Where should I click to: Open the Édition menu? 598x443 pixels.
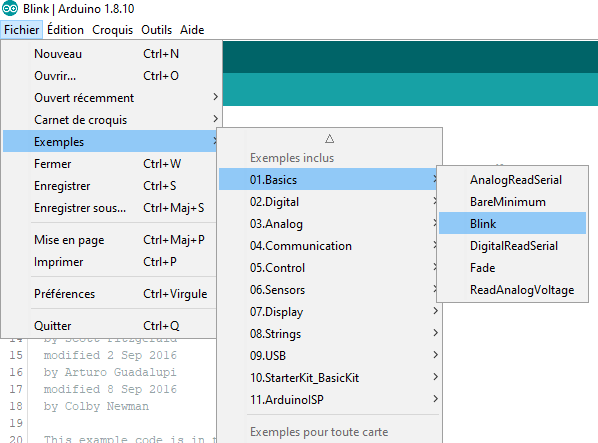point(65,30)
